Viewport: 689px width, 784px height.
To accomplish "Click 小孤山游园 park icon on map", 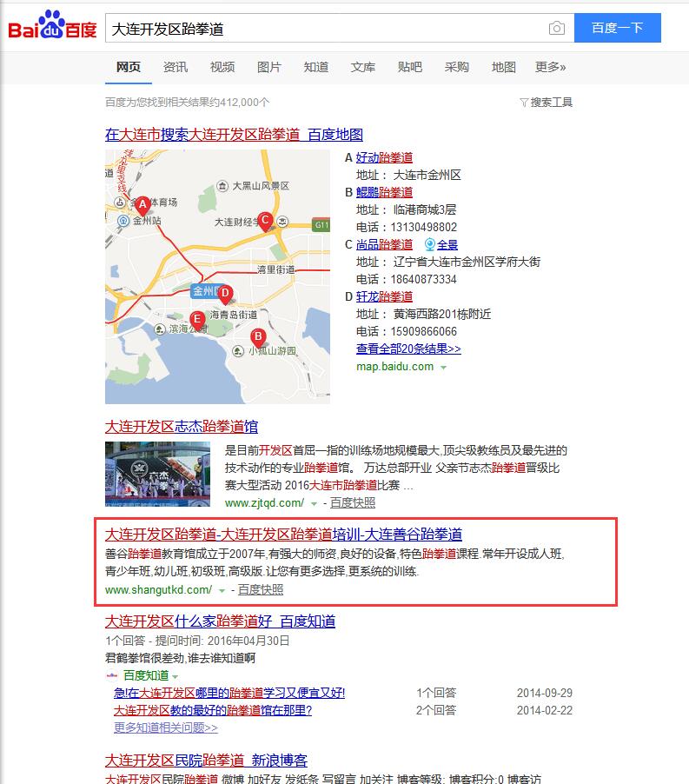I will point(238,351).
